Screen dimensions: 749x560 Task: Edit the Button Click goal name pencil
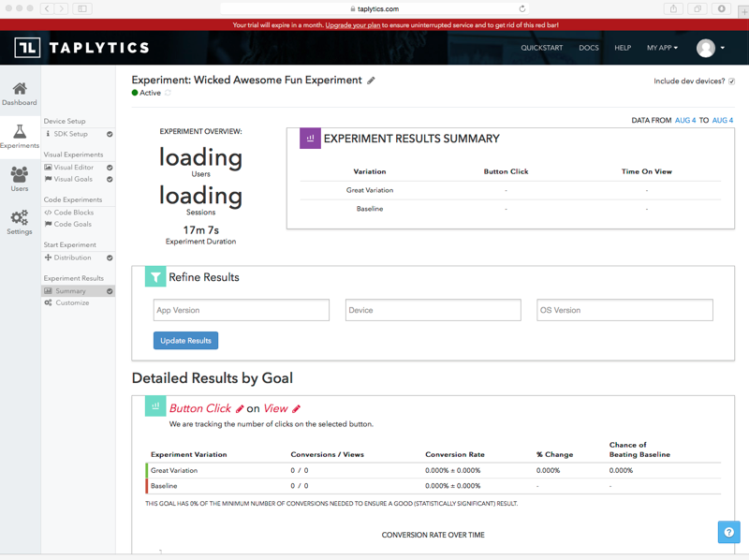click(240, 408)
